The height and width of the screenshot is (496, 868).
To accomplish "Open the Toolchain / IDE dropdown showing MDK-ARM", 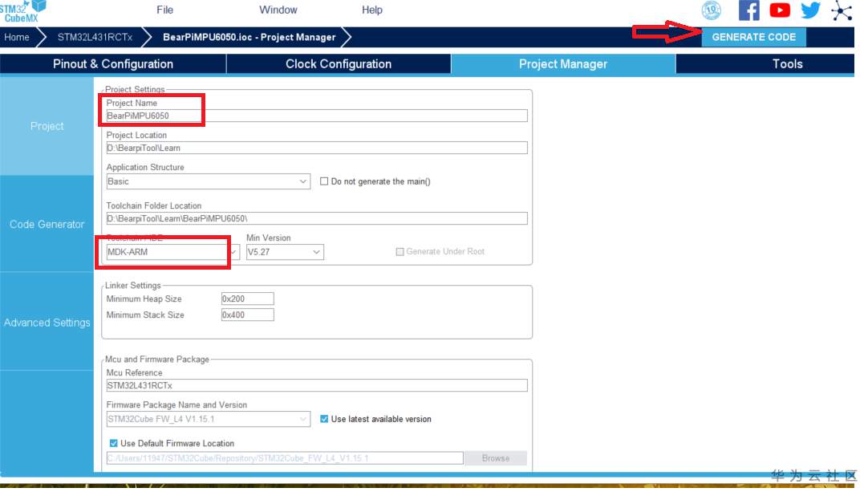I will click(172, 252).
